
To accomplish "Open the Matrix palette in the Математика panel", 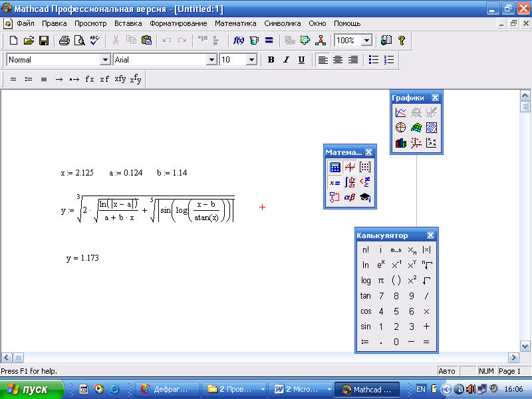I will click(365, 167).
